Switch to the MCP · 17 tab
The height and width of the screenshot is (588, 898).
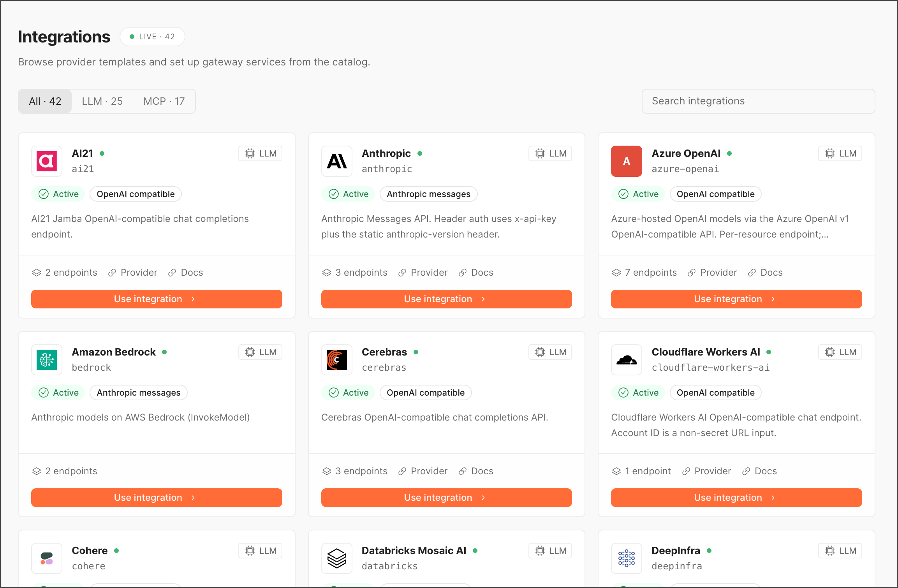point(164,101)
